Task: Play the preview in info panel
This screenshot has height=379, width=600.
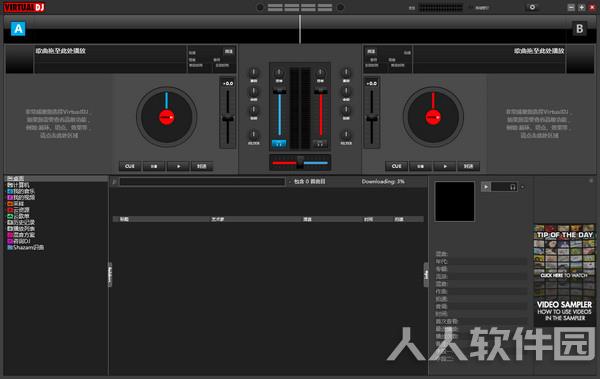Action: 485,187
